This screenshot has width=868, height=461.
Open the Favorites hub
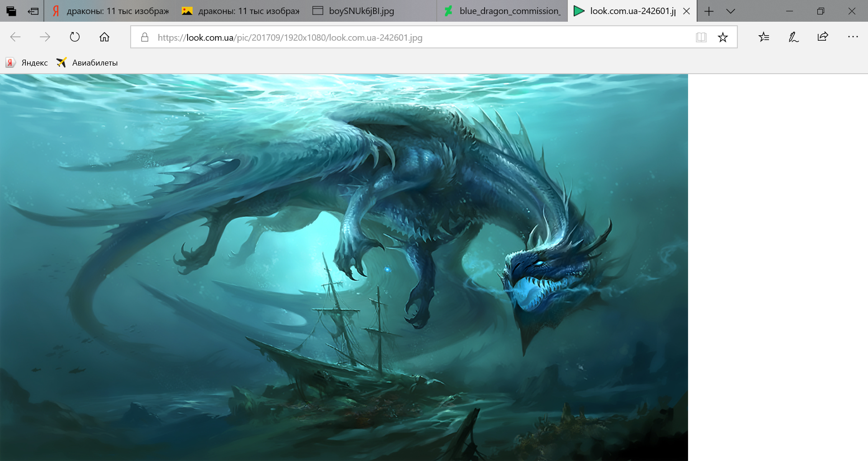pos(764,37)
